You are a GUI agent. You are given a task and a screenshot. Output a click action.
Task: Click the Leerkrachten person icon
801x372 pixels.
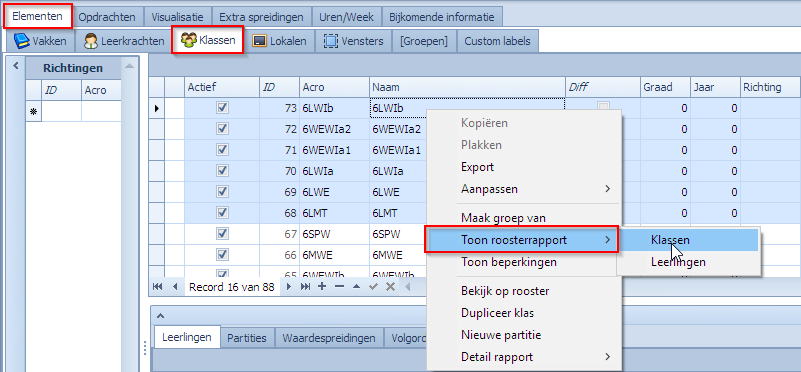coord(91,41)
